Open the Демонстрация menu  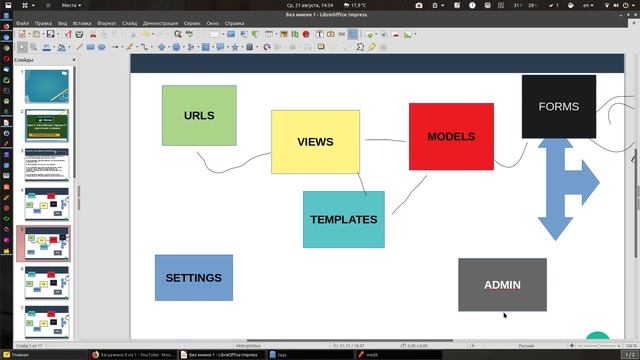(x=160, y=23)
